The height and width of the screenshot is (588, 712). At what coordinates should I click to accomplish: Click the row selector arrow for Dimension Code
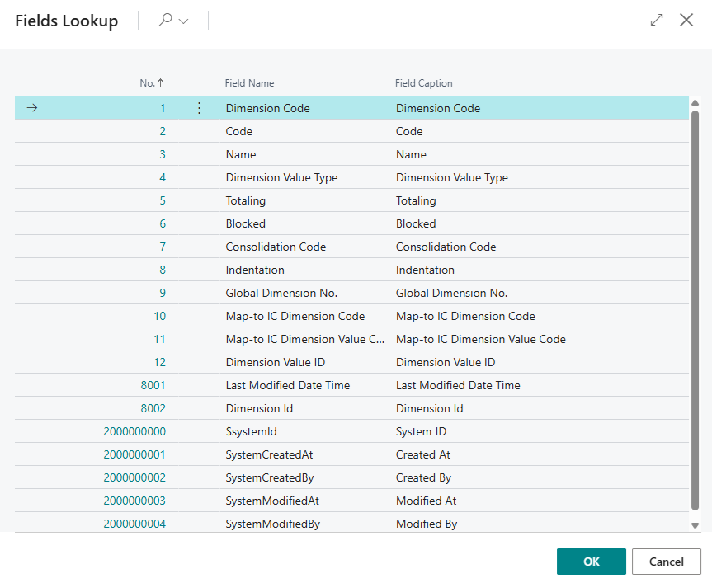click(x=32, y=108)
